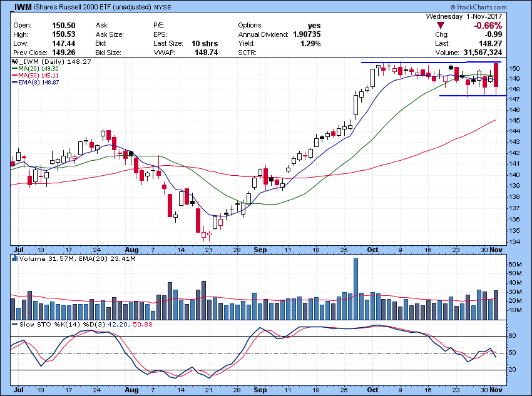The height and width of the screenshot is (396, 532).
Task: Click the Volume value 31,567,324
Action: pyautogui.click(x=483, y=53)
